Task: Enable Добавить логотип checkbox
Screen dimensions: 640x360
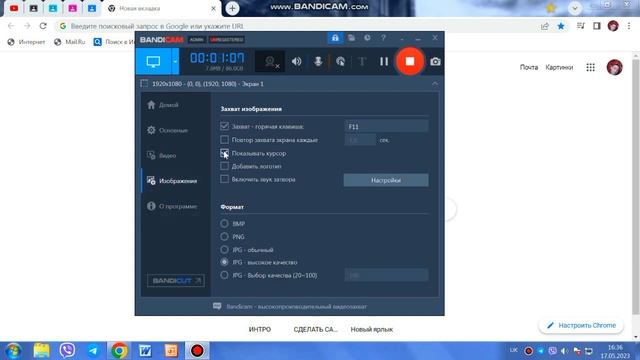Action: pyautogui.click(x=224, y=166)
